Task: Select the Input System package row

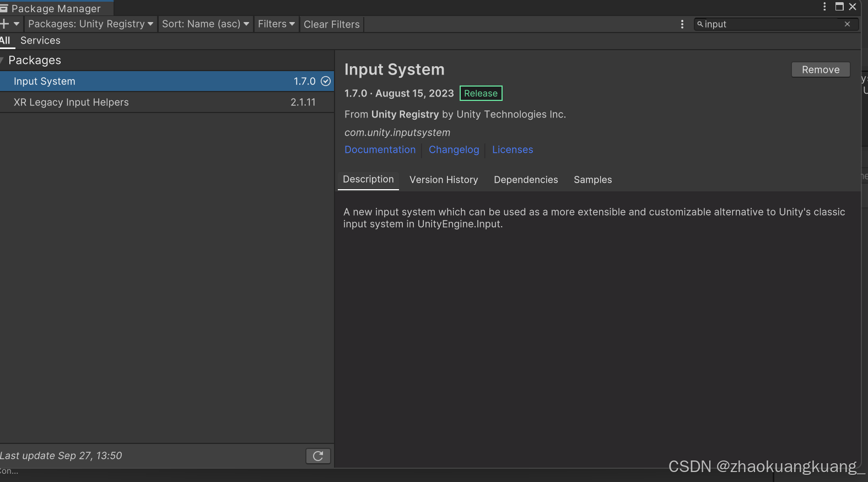Action: coord(166,81)
